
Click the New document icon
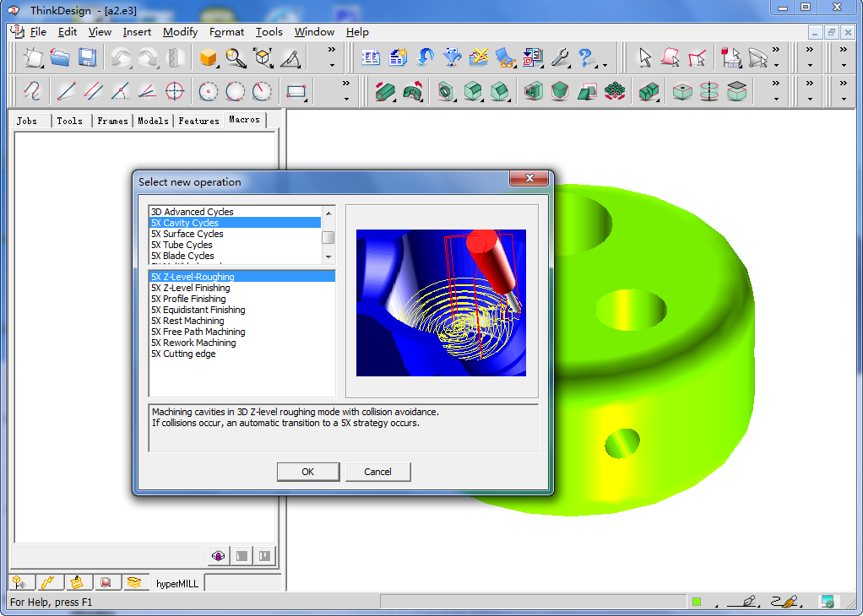point(34,57)
